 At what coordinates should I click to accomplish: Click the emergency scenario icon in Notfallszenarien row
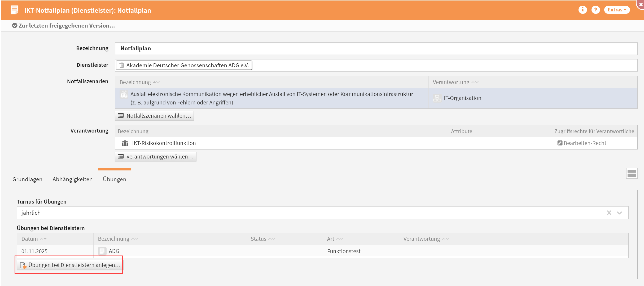(124, 94)
